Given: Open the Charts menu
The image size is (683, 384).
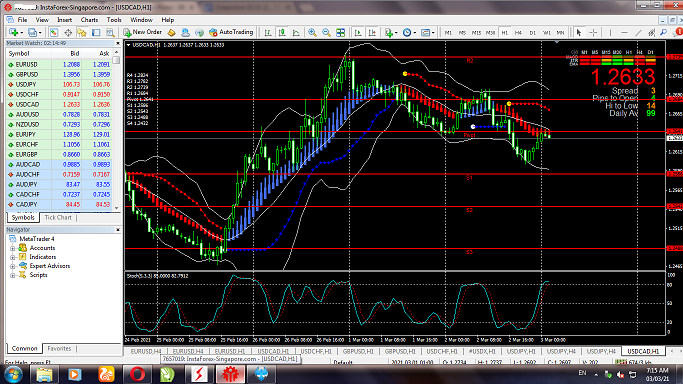Looking at the screenshot, I should 89,20.
